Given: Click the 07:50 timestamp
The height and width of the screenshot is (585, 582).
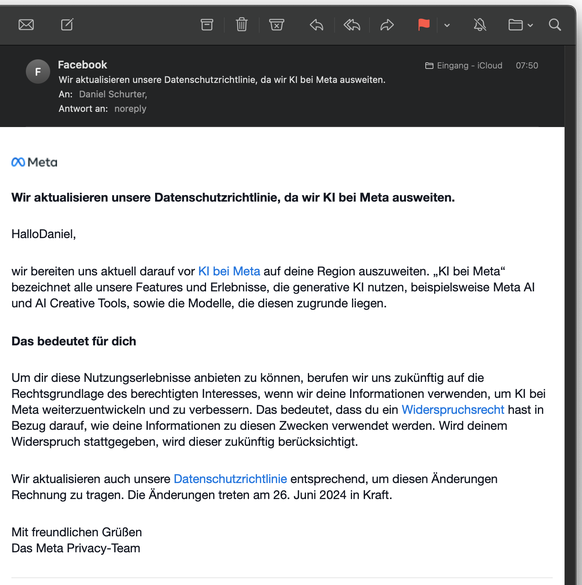Looking at the screenshot, I should (x=527, y=66).
